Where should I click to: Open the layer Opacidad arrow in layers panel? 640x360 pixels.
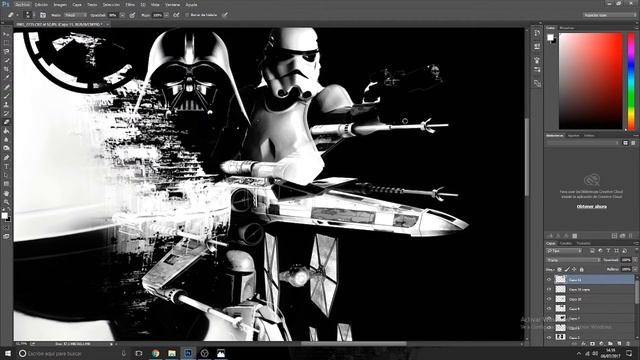[x=635, y=260]
